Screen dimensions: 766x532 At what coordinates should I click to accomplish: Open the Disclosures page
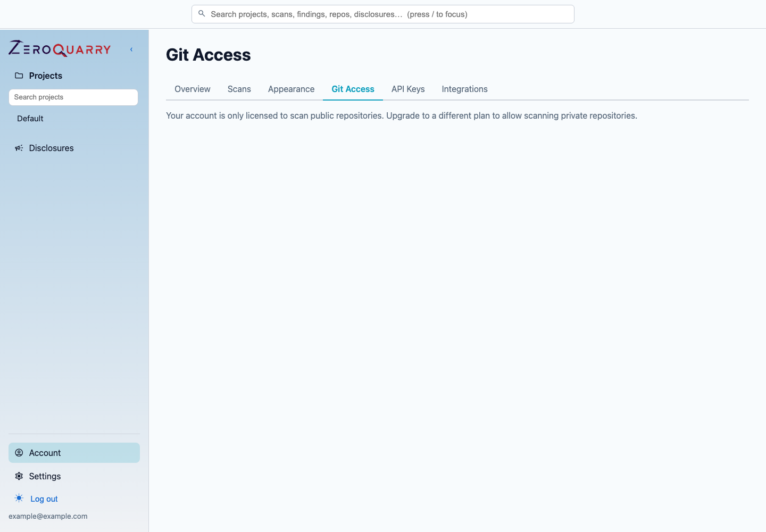(52, 148)
